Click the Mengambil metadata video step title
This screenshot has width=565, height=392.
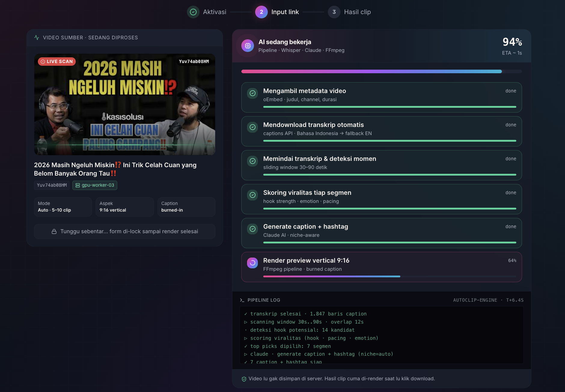click(x=304, y=91)
